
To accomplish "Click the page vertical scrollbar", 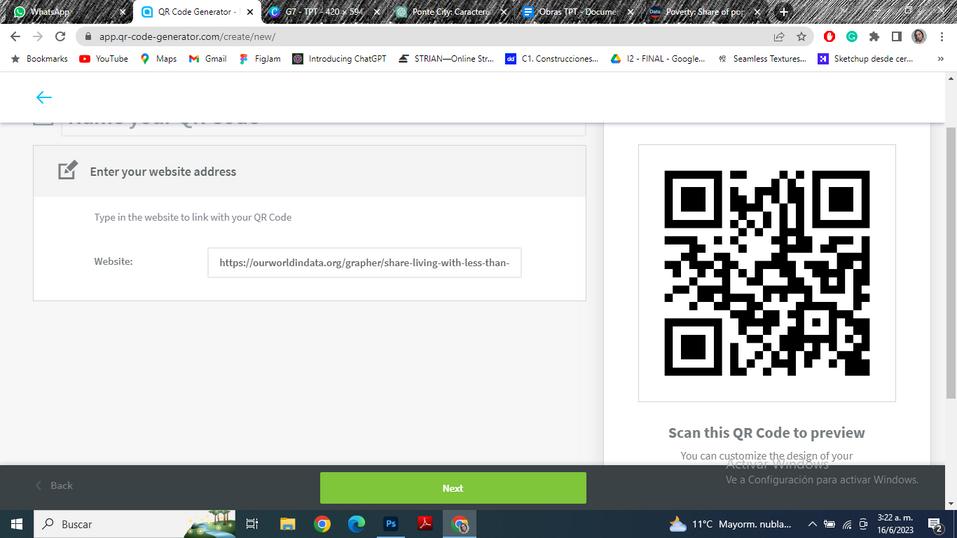I will pyautogui.click(x=951, y=263).
